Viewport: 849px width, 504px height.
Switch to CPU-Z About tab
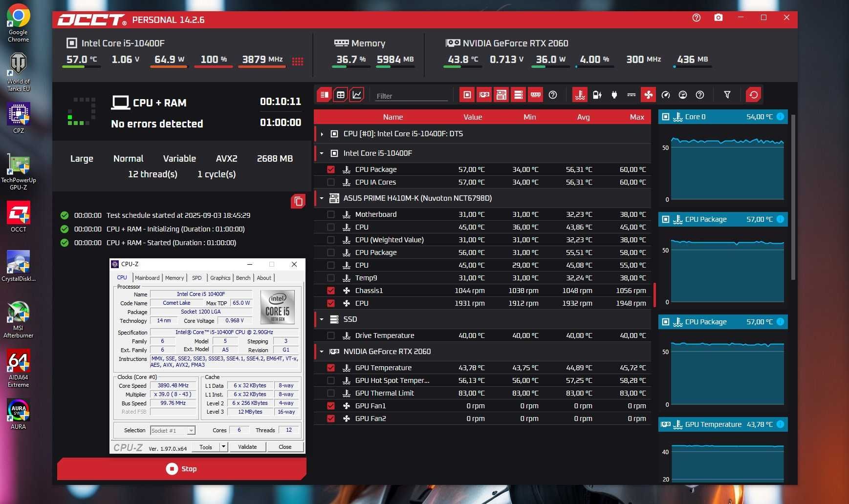pyautogui.click(x=264, y=278)
